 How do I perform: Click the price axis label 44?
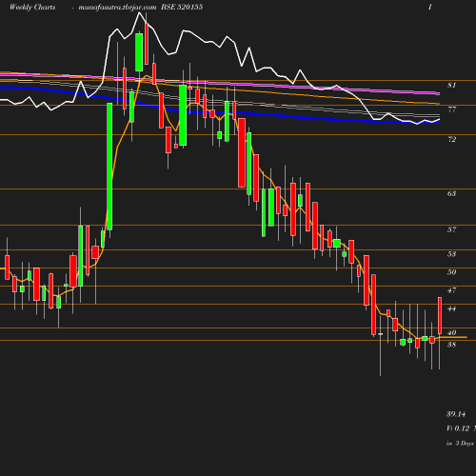click(x=452, y=308)
